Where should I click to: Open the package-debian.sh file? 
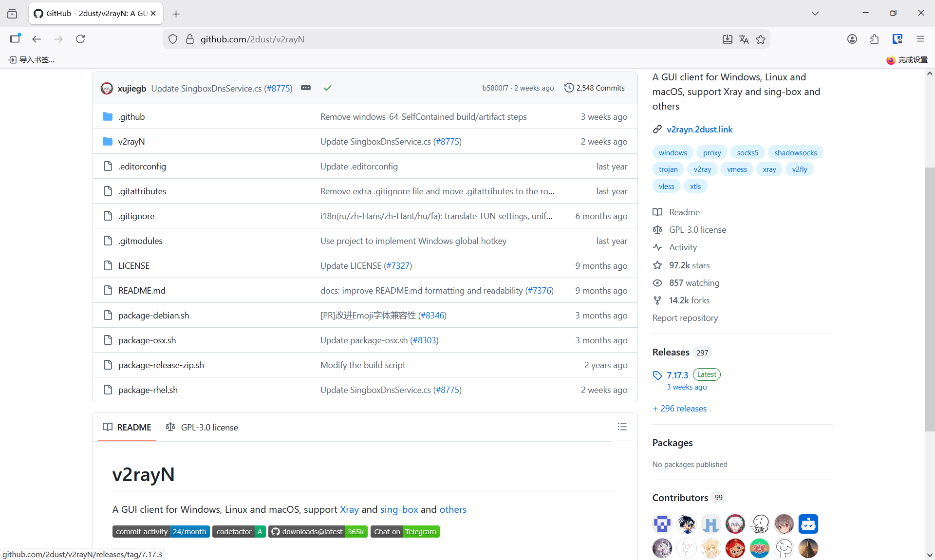click(x=153, y=315)
